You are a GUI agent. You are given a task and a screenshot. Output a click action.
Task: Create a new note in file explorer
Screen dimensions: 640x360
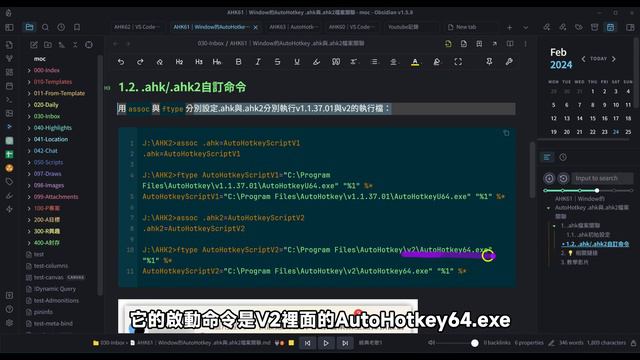(x=34, y=45)
